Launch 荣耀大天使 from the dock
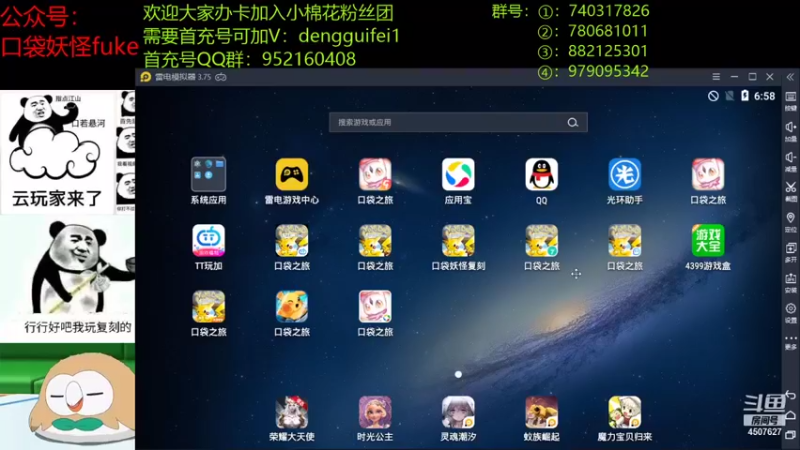Viewport: 800px width, 450px height. pyautogui.click(x=291, y=412)
